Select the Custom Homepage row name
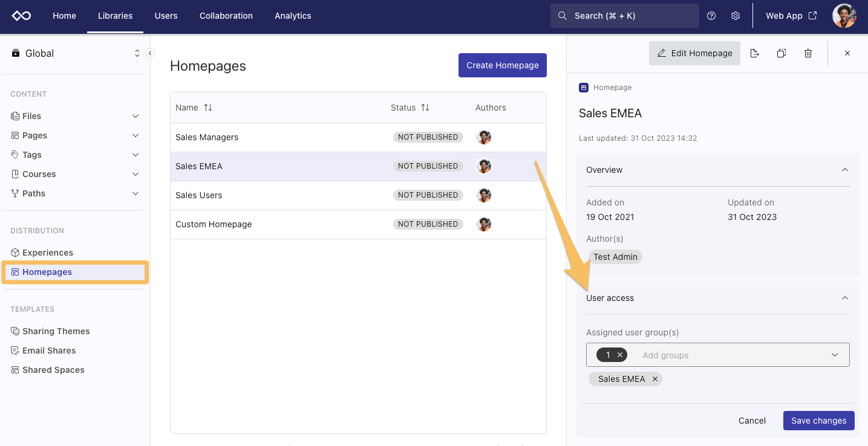The image size is (868, 446). coord(214,224)
